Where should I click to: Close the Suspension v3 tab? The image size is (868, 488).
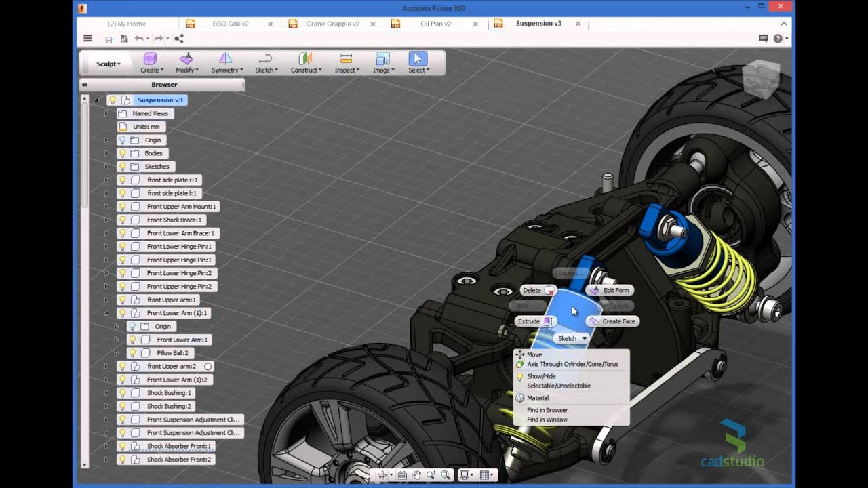(578, 24)
